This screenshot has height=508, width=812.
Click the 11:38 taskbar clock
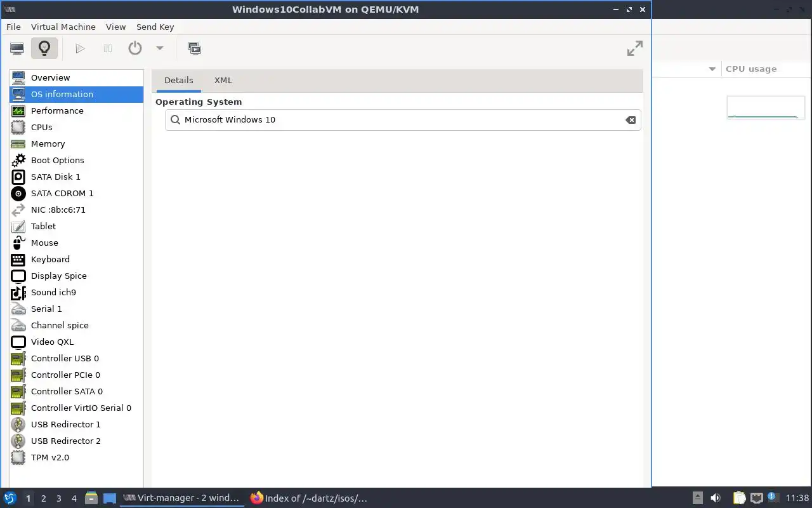pyautogui.click(x=797, y=498)
